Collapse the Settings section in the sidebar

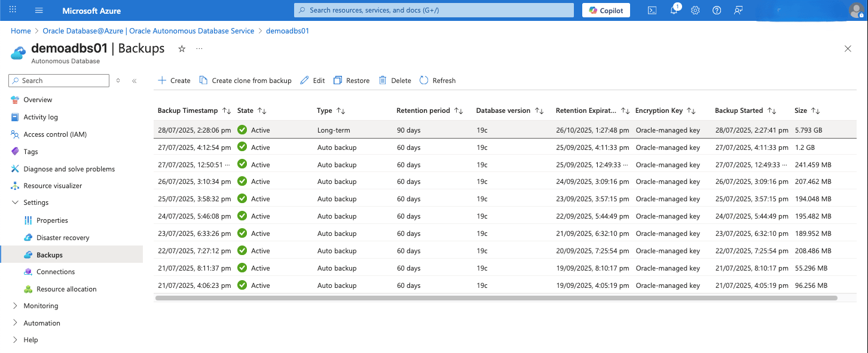(16, 202)
